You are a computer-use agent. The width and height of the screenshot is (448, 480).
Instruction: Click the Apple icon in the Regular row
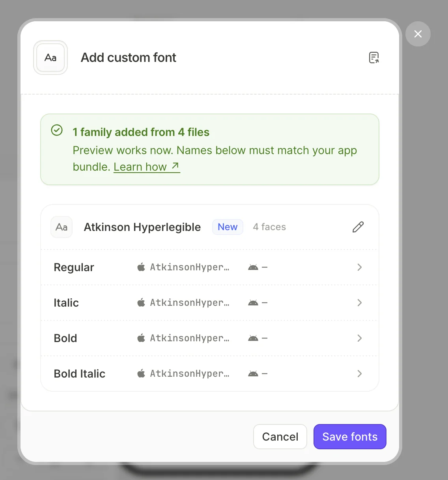141,267
